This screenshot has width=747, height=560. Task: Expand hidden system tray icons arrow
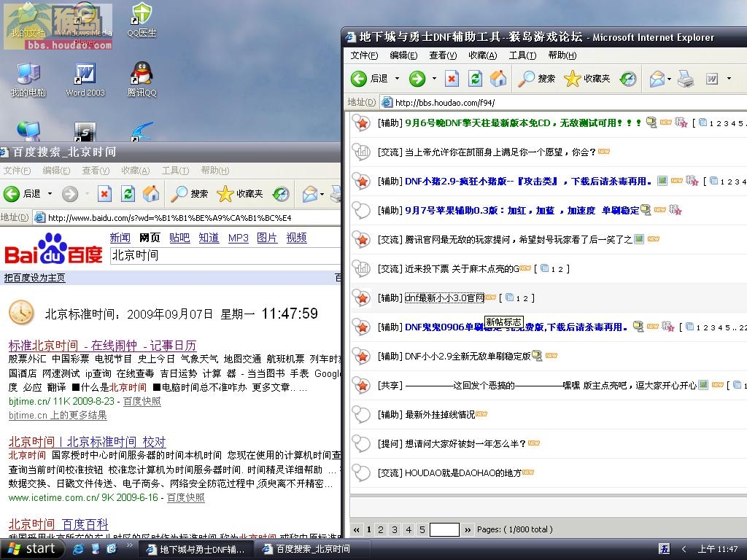[684, 549]
